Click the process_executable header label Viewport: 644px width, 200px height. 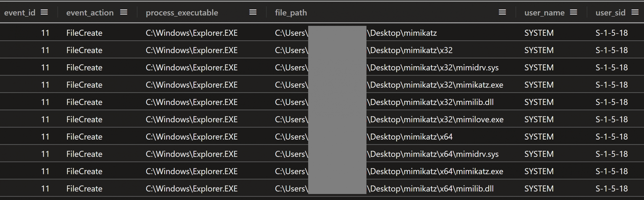pos(182,13)
